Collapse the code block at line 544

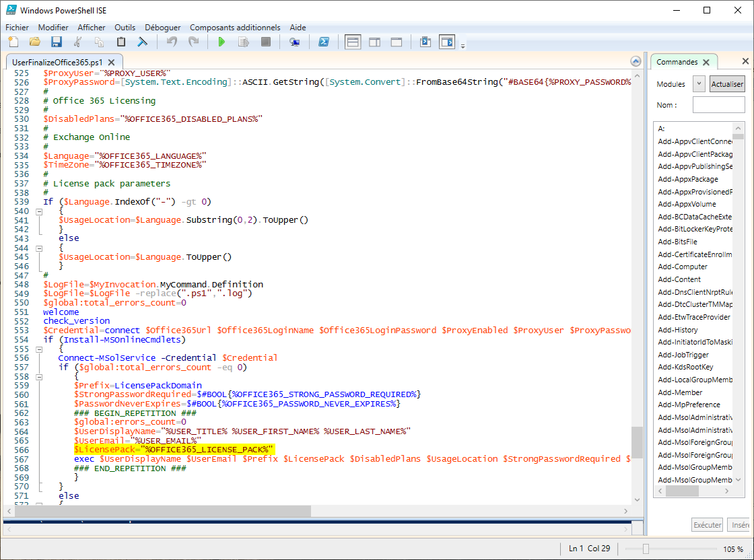[x=39, y=248]
